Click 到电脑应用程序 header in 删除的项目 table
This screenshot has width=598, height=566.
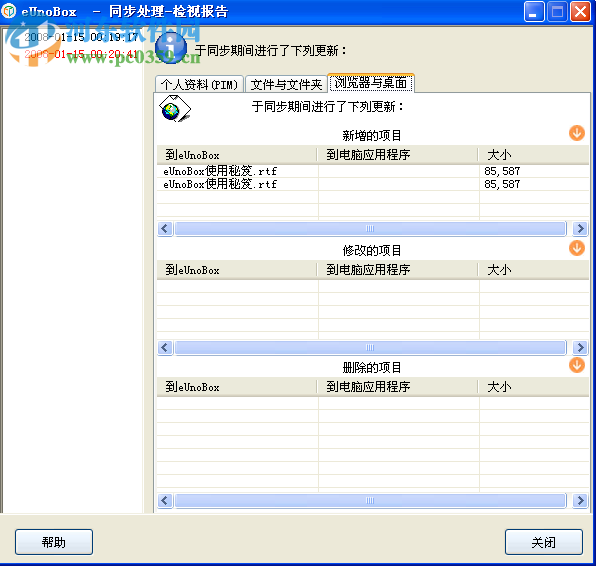pos(398,387)
